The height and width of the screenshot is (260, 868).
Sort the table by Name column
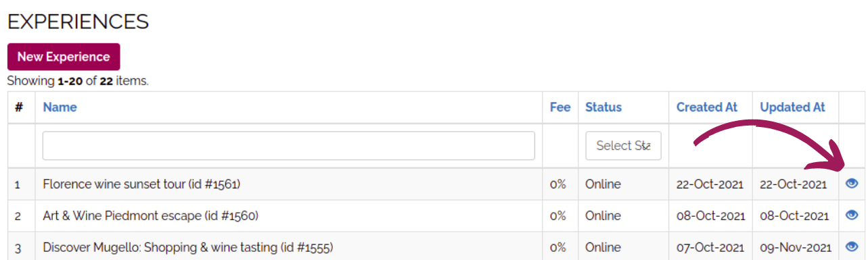click(60, 107)
